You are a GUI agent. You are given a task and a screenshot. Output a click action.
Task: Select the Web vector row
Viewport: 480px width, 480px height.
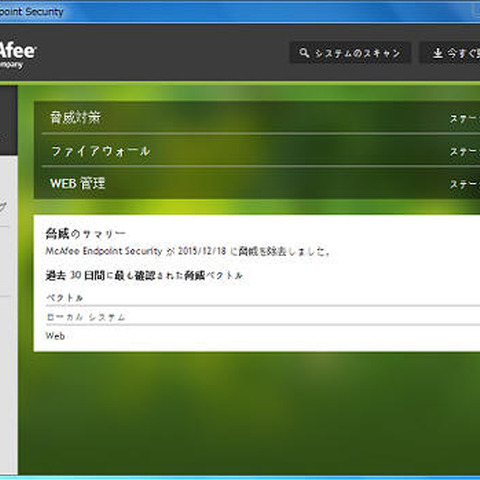tap(263, 336)
